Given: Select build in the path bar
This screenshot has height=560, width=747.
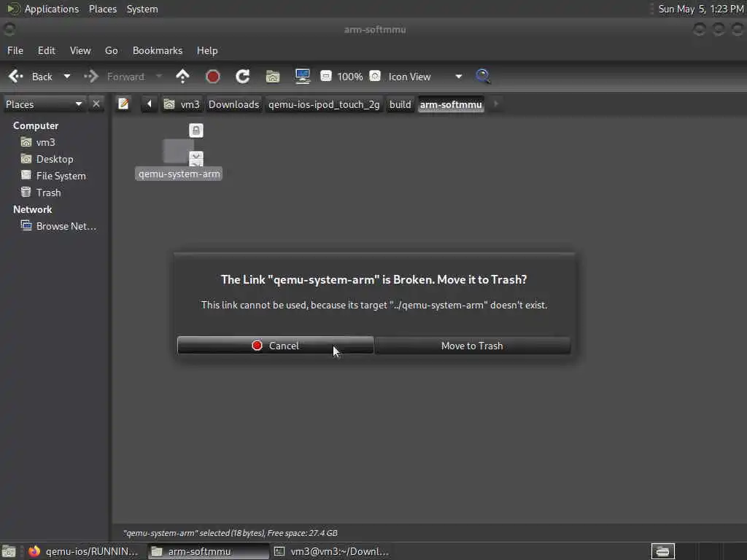Looking at the screenshot, I should click(400, 104).
